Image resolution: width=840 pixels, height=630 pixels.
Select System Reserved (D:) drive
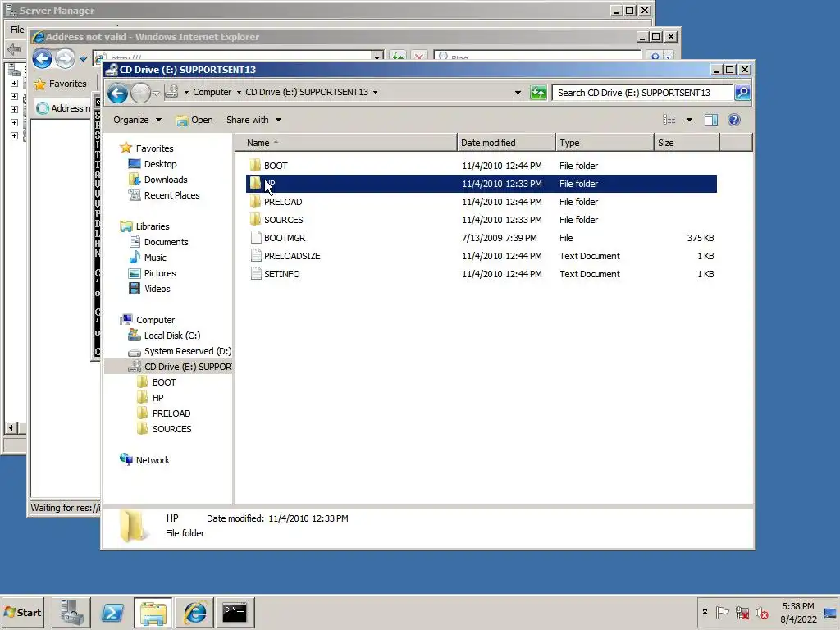[x=188, y=351]
